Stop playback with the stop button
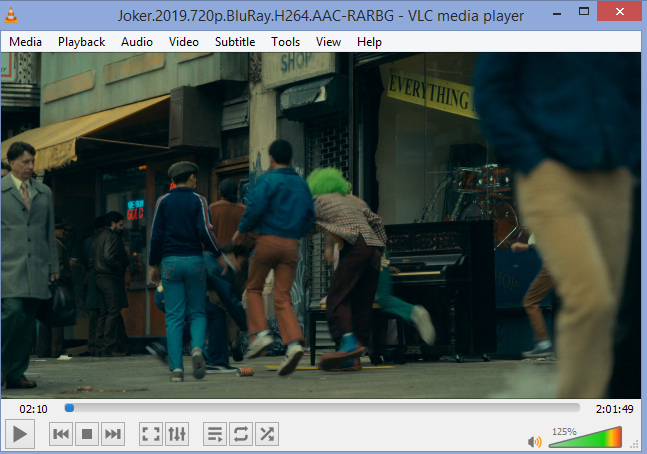 87,434
